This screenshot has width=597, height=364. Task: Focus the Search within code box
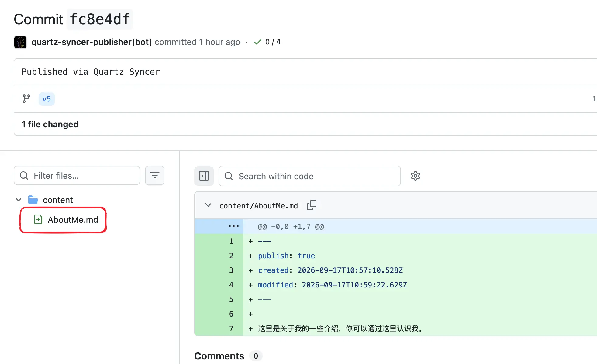[x=310, y=176]
